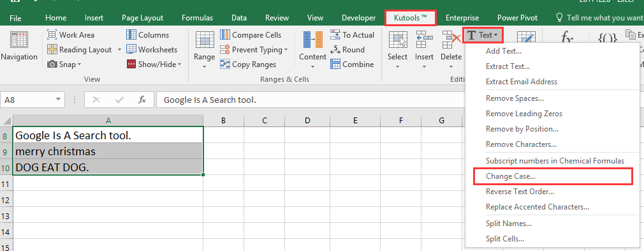
Task: Click the Name Box showing A8
Action: pyautogui.click(x=27, y=100)
